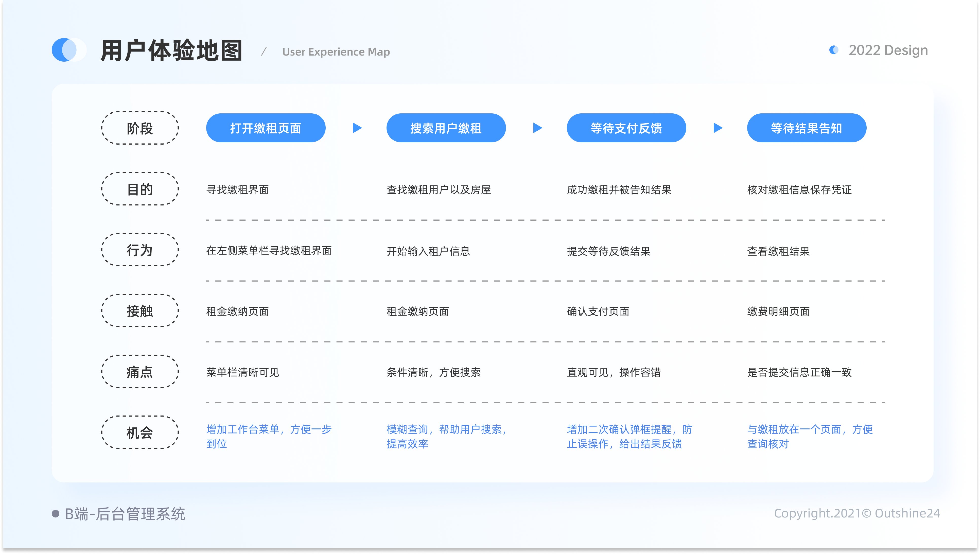Select the arrow icon between 打开缴租页面 and 搜索用户缴租
The image size is (980, 554).
point(357,128)
